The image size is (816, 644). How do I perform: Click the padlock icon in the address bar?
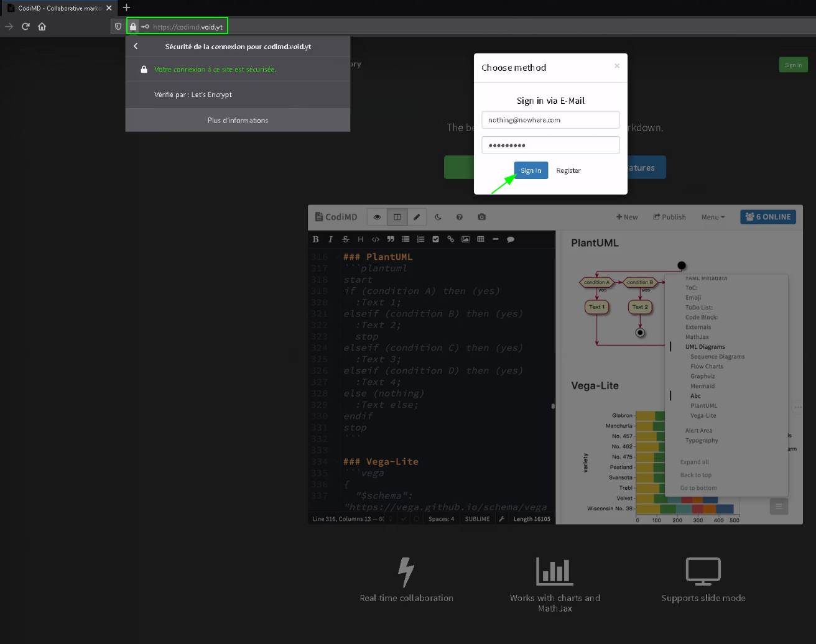[x=133, y=27]
